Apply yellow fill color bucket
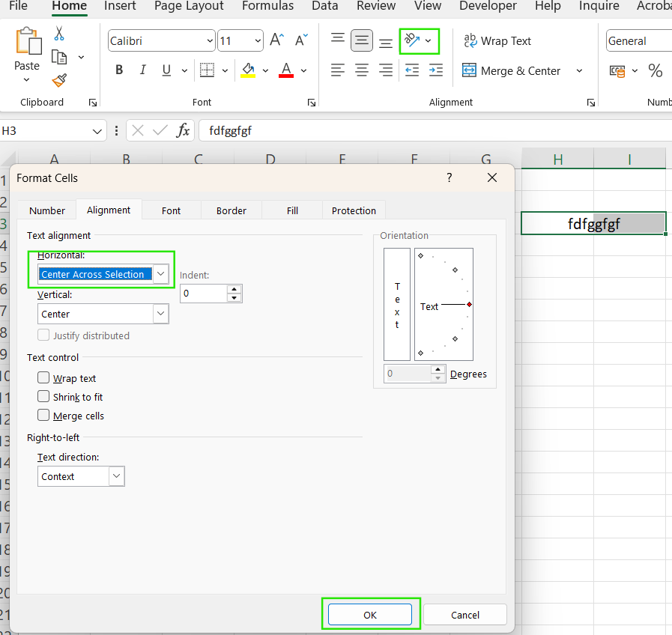The width and height of the screenshot is (672, 635). point(248,70)
